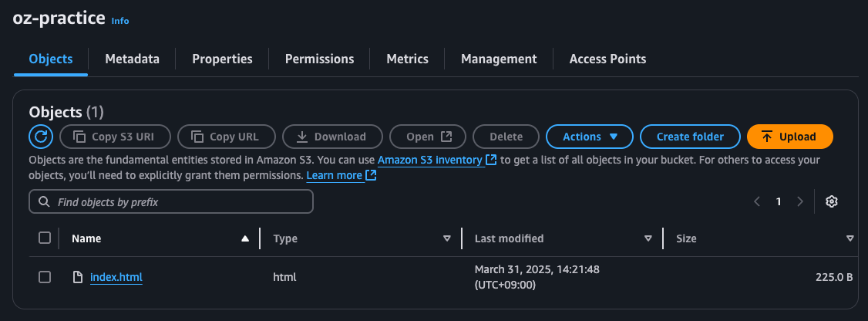Click the search magnifier icon
This screenshot has width=868, height=321.
tap(44, 202)
